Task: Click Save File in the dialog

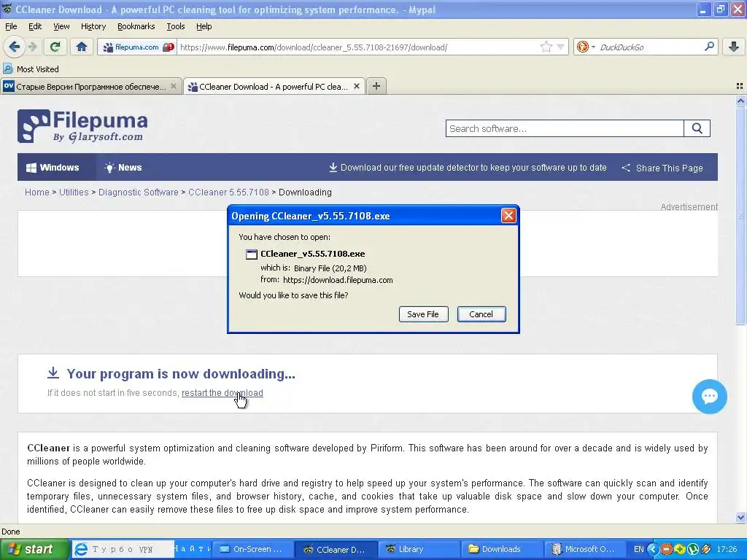Action: [x=423, y=314]
